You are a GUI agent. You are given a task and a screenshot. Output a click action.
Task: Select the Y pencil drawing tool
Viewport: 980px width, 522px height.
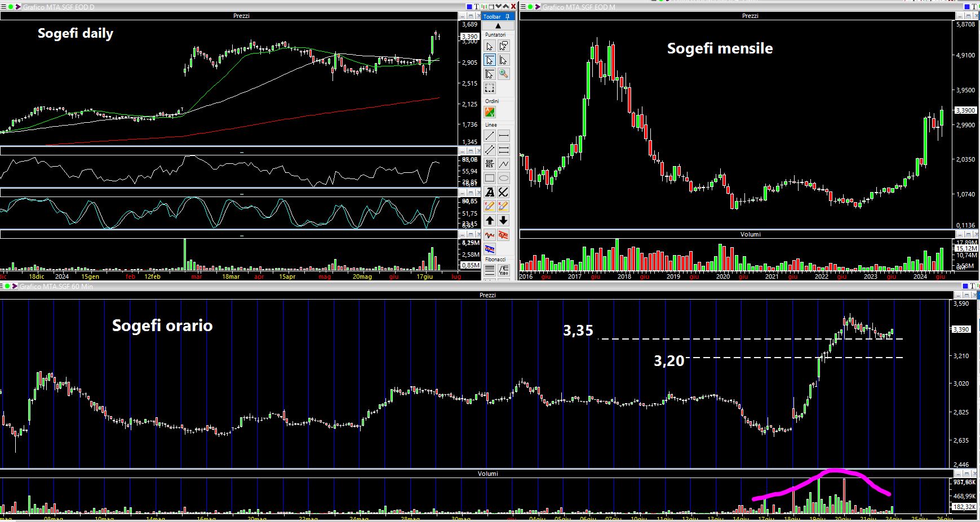[x=490, y=206]
